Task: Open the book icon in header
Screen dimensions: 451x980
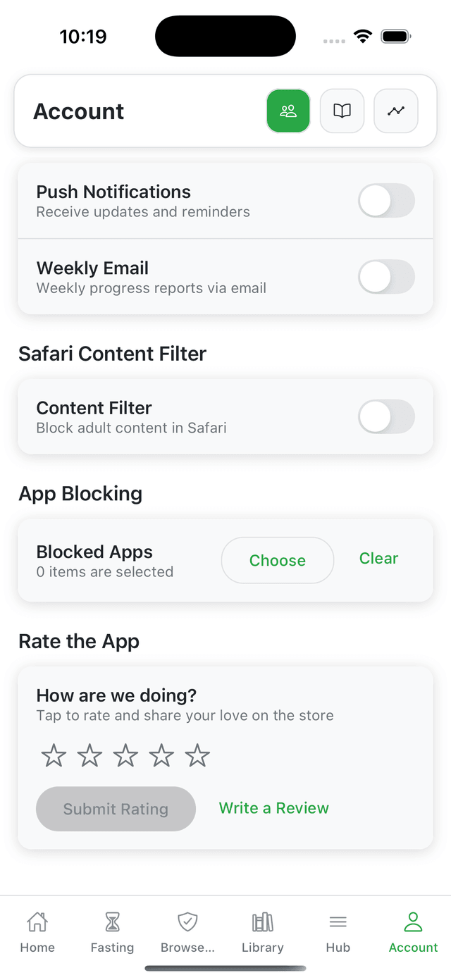Action: click(342, 111)
